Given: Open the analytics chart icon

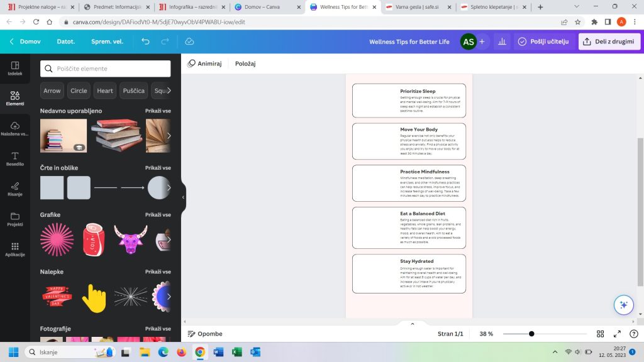Looking at the screenshot, I should (x=502, y=41).
